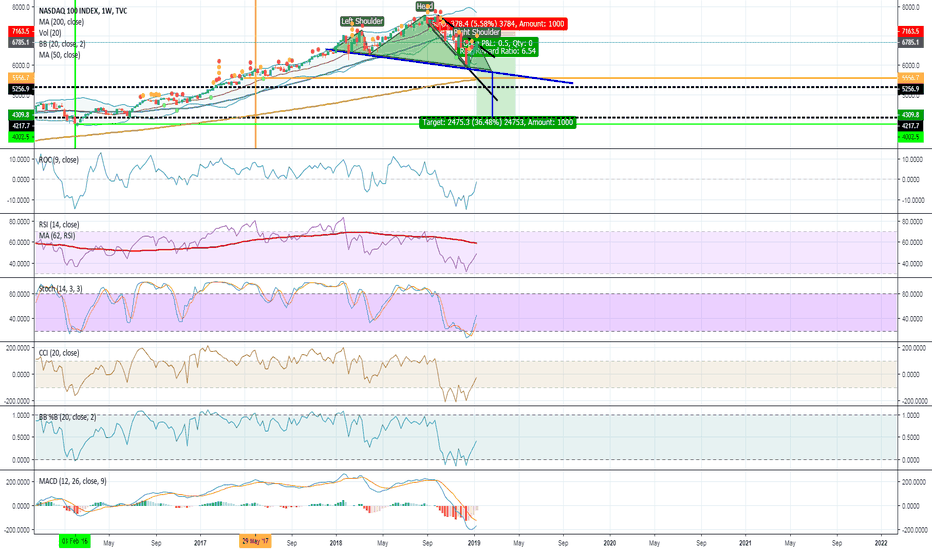The height and width of the screenshot is (550, 932).
Task: Select the Vol (20) indicator label
Action: 50,33
